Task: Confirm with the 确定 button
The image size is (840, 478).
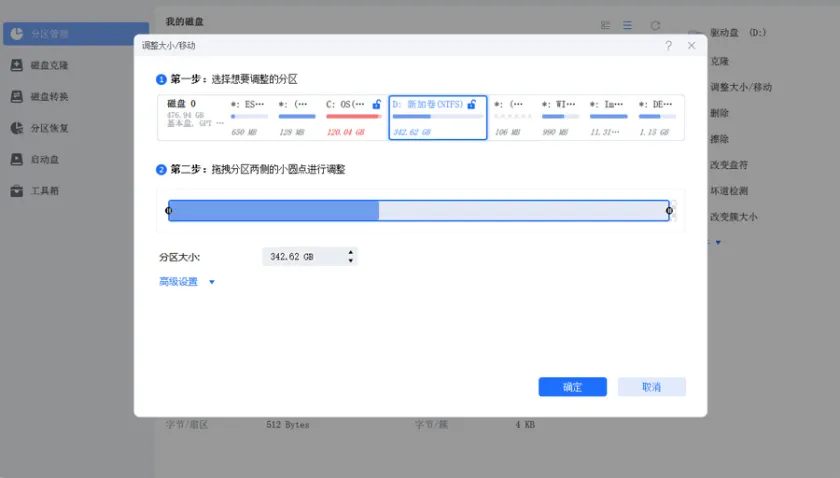Action: pos(572,387)
